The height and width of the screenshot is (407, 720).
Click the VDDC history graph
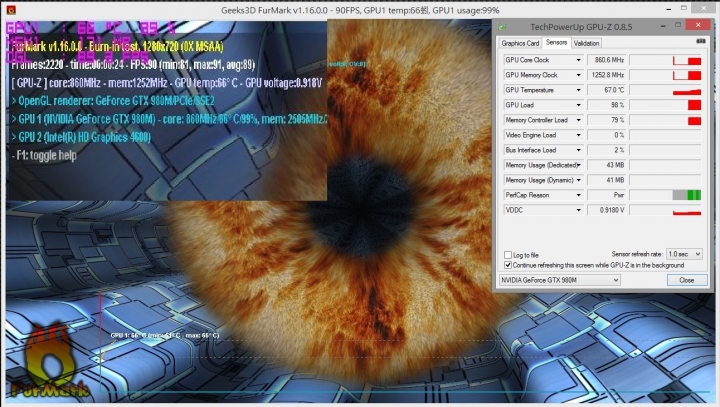[665, 210]
